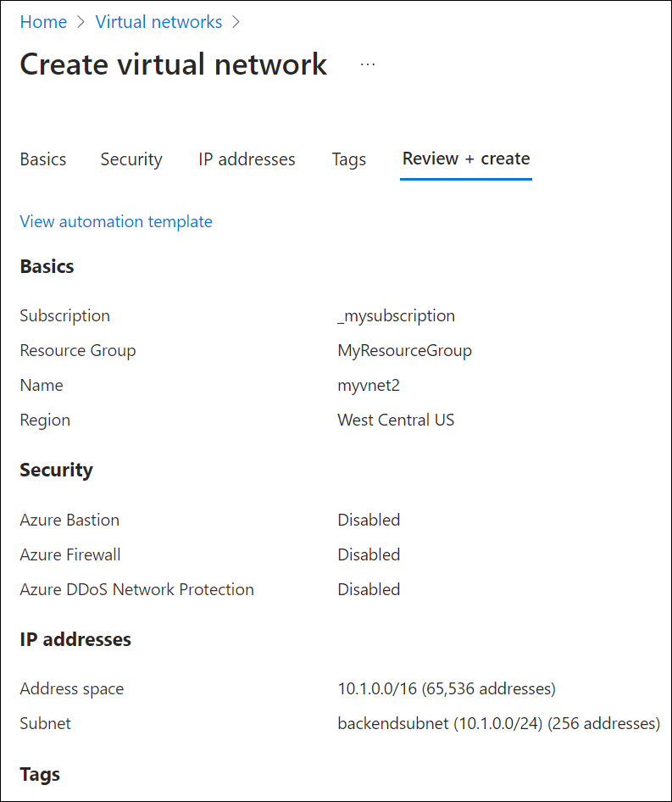Open the backendsubnet subnet link

(x=497, y=723)
